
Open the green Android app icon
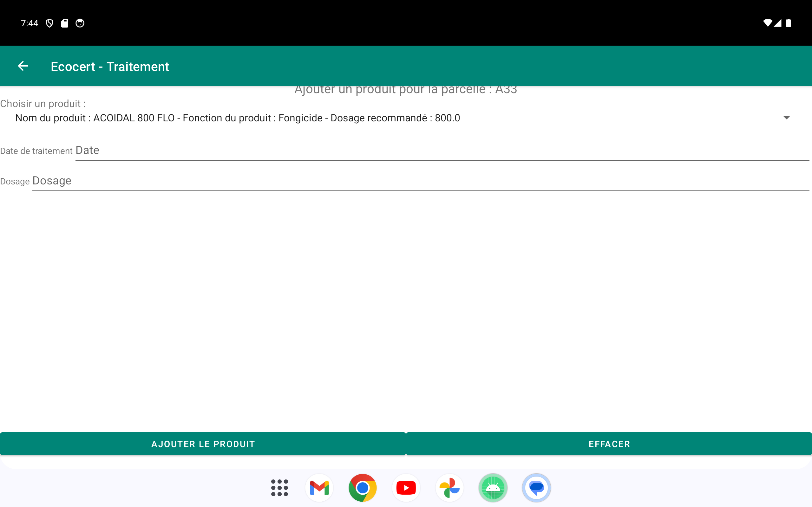pyautogui.click(x=493, y=488)
